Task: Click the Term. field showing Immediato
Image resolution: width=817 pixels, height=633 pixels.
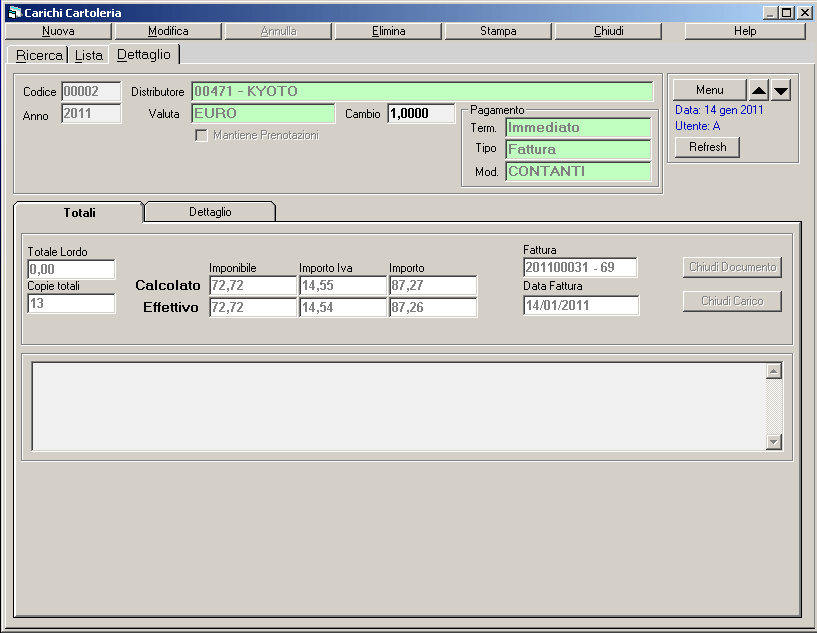Action: (578, 128)
